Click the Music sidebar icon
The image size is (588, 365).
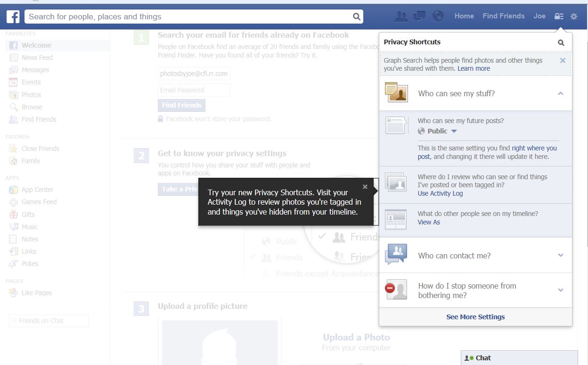pyautogui.click(x=14, y=227)
